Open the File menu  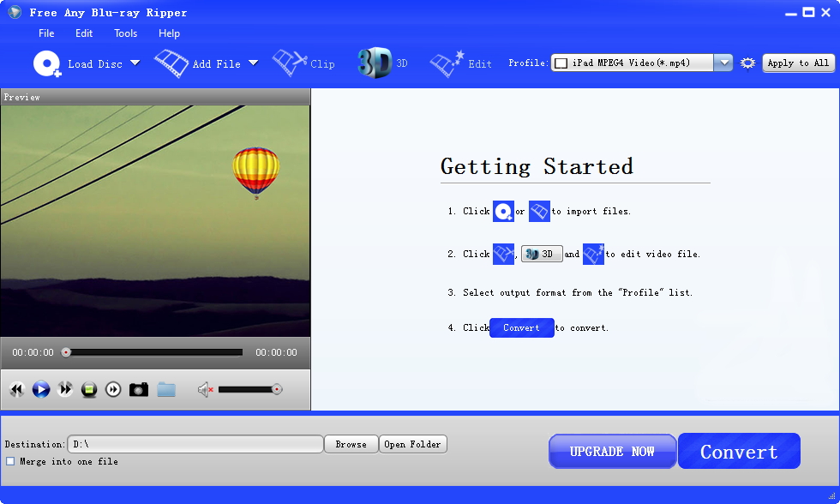(x=46, y=33)
